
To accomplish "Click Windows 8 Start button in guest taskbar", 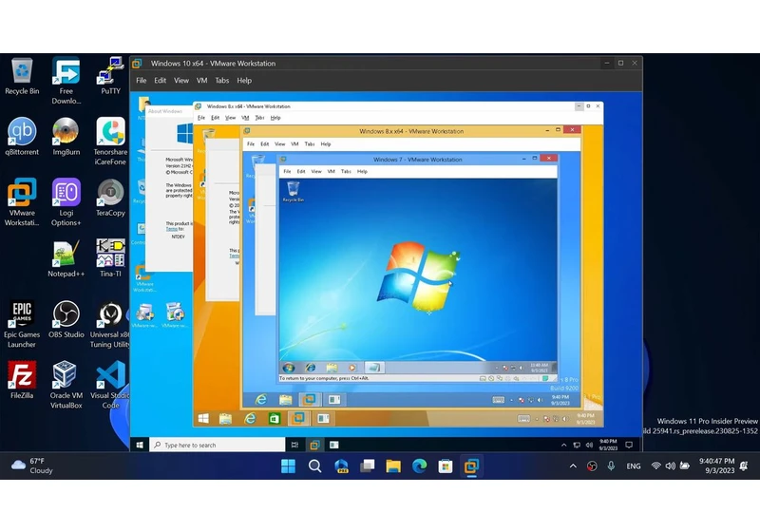I will click(203, 419).
